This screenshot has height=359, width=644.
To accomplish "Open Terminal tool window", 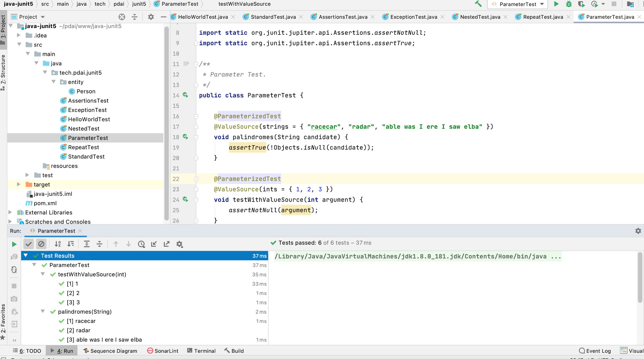I will click(201, 351).
